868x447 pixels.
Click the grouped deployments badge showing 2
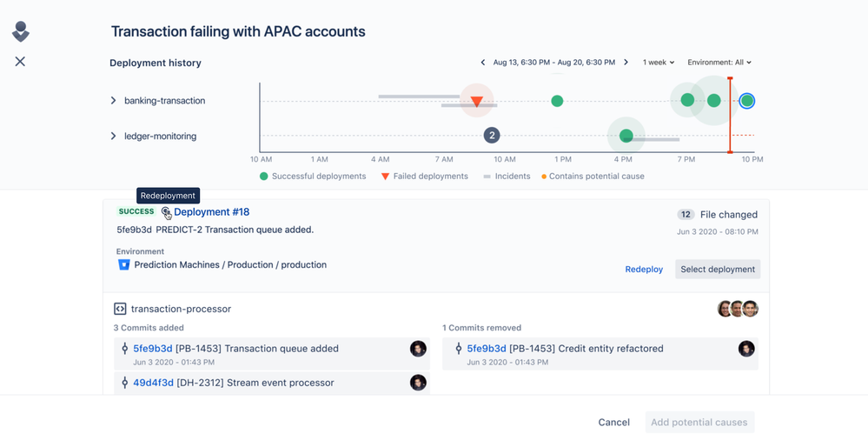point(492,136)
